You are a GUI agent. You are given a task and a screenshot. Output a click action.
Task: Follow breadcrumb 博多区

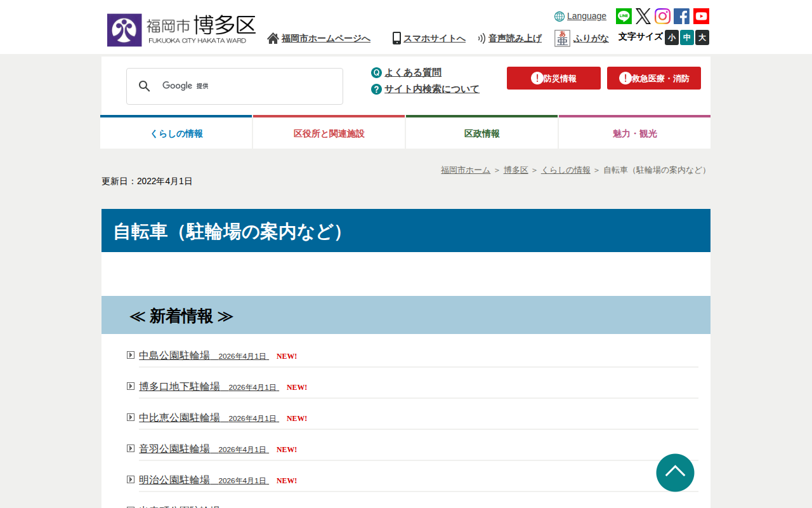(516, 170)
